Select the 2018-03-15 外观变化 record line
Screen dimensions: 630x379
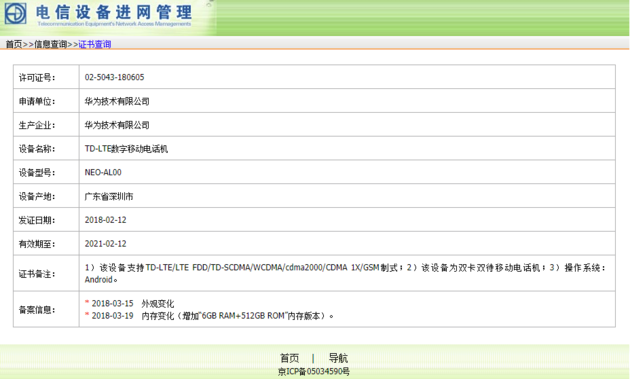pos(130,303)
